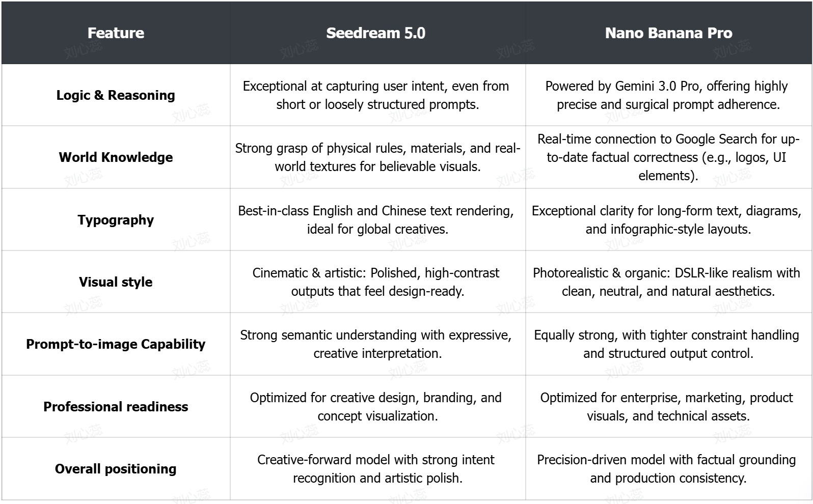Select the "Typography" row label
Viewport: 813px width, 504px height.
point(116,220)
